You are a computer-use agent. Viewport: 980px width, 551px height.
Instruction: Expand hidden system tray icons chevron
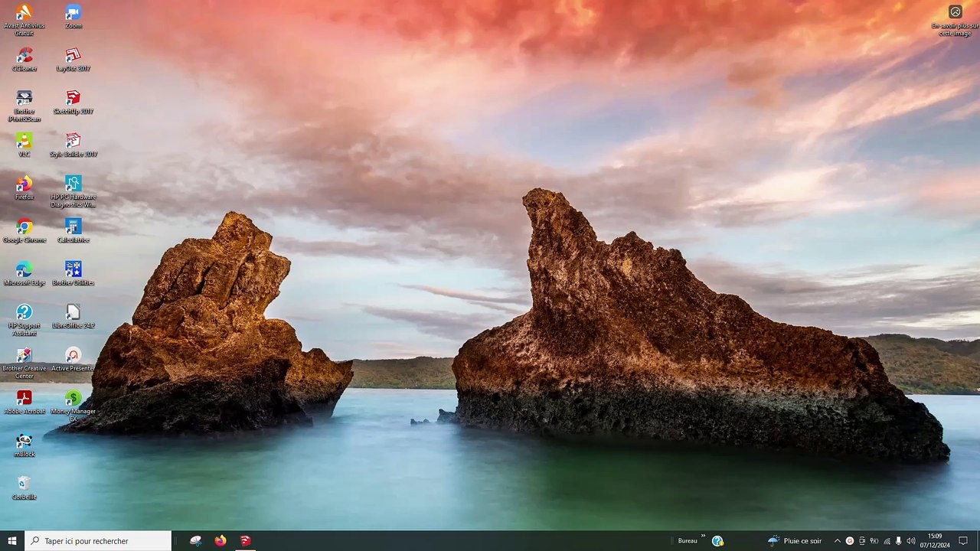[x=837, y=541]
